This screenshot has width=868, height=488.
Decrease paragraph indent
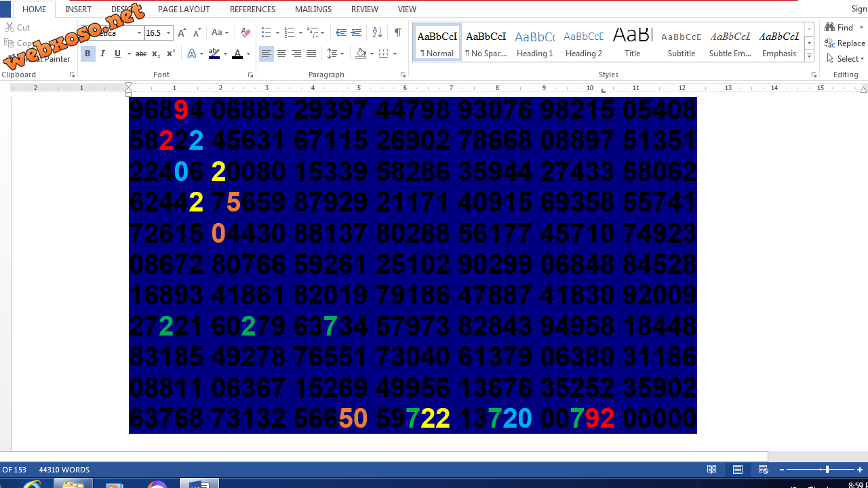341,33
